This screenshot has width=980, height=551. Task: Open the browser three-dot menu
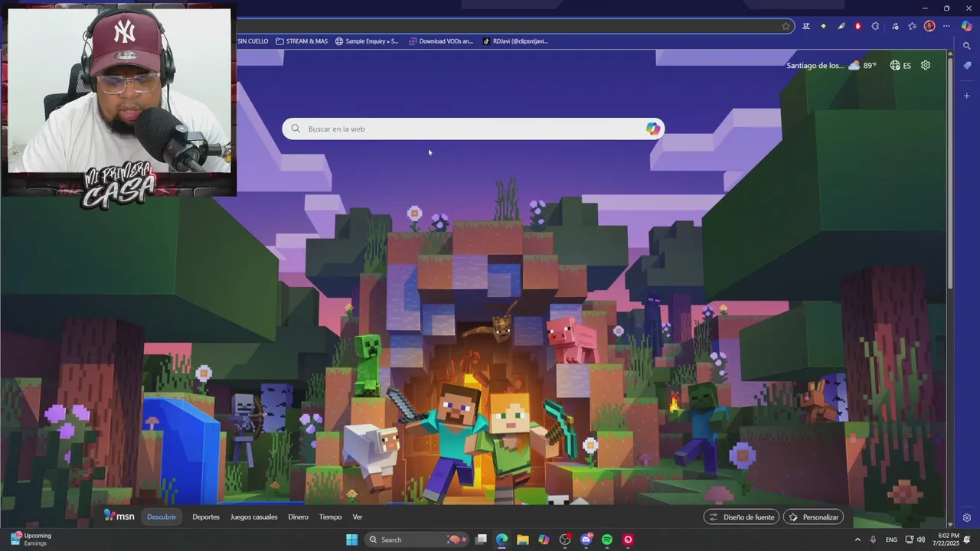pyautogui.click(x=946, y=26)
